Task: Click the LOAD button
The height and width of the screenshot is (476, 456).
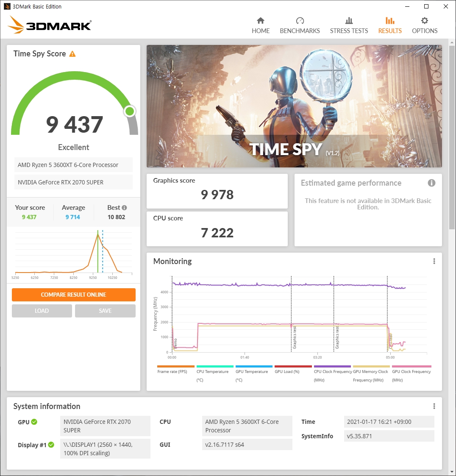Action: 42,311
